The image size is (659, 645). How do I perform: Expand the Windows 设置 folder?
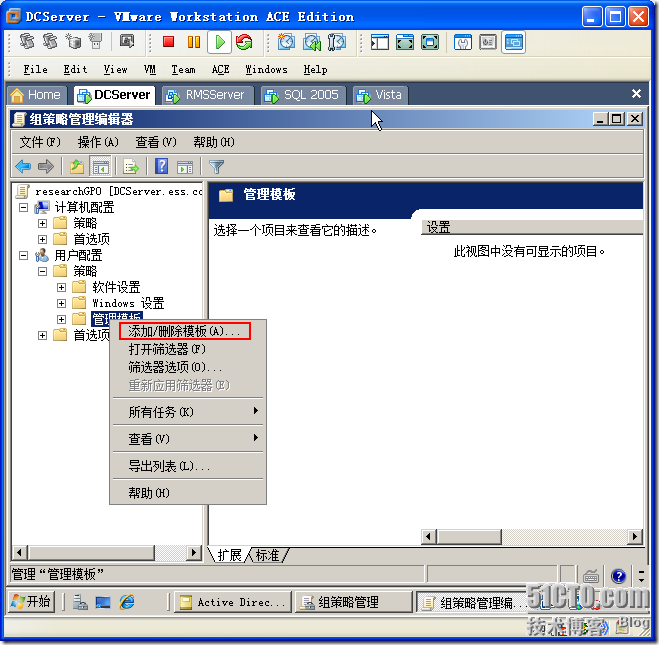click(61, 303)
